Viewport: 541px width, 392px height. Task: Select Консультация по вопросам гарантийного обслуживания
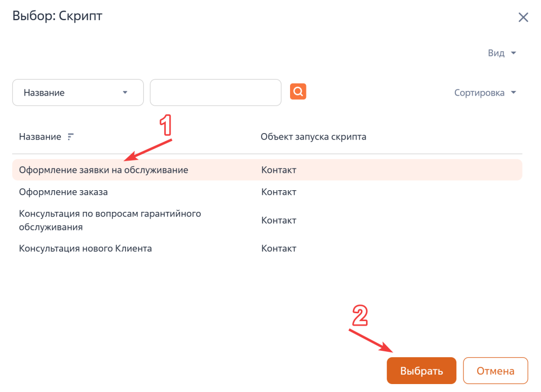click(109, 220)
